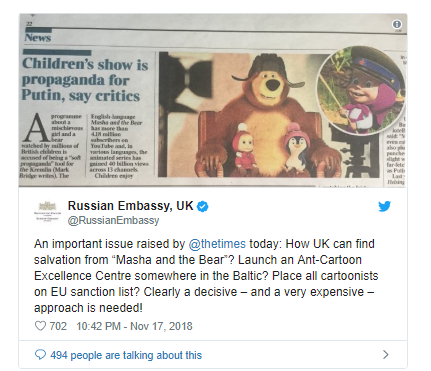Click the 'Children's show is propaganda' headline

click(85, 80)
